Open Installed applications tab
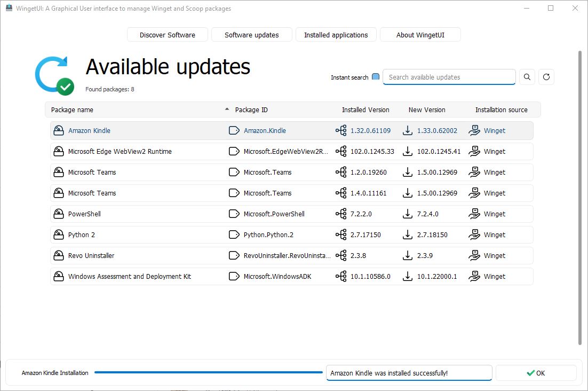The height and width of the screenshot is (391, 588). point(336,35)
